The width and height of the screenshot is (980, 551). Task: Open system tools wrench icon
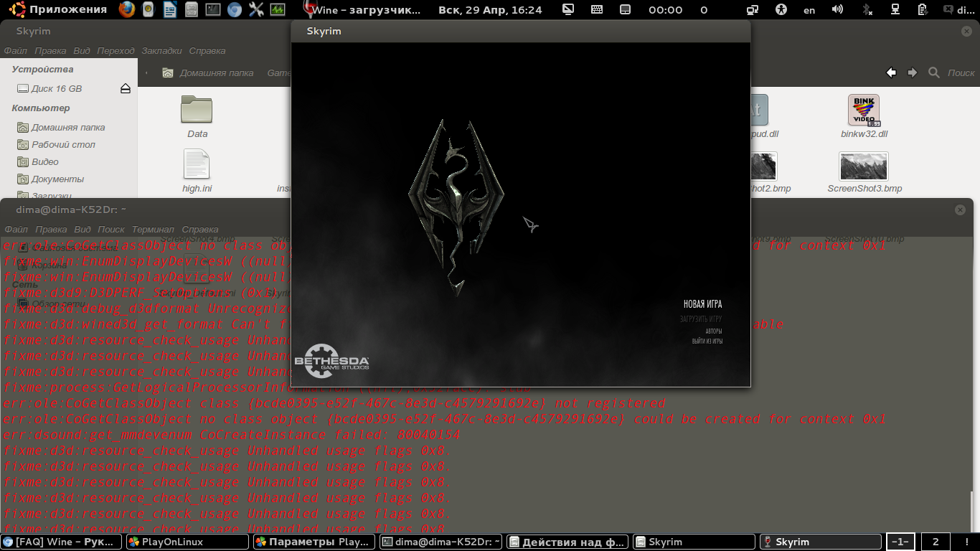256,9
